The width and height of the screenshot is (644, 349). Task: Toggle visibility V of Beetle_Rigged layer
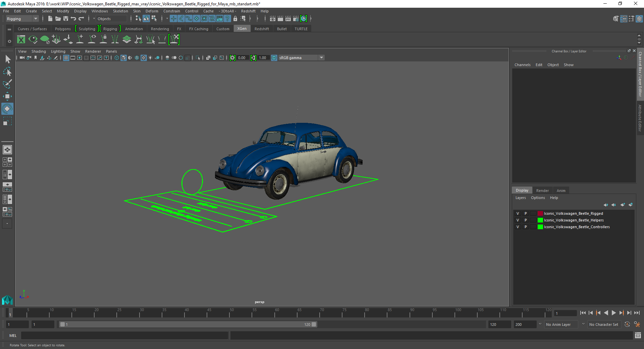tap(518, 213)
